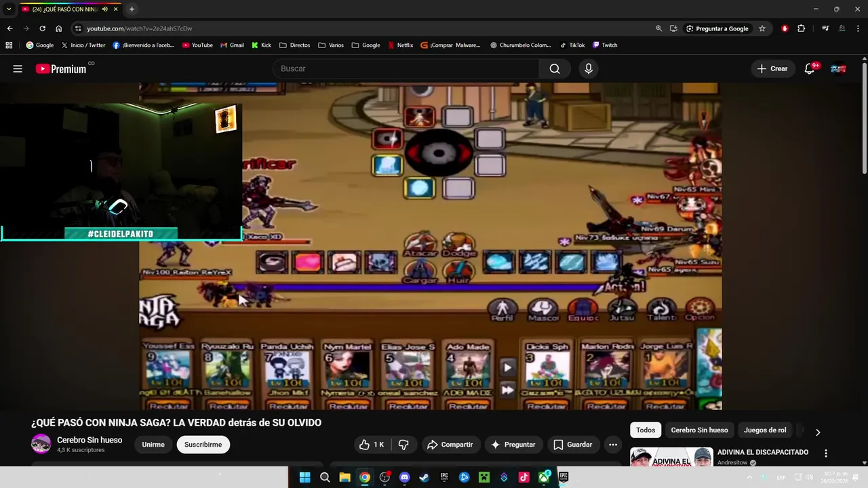Open Steam from the taskbar
Image resolution: width=868 pixels, height=488 pixels.
[425, 477]
